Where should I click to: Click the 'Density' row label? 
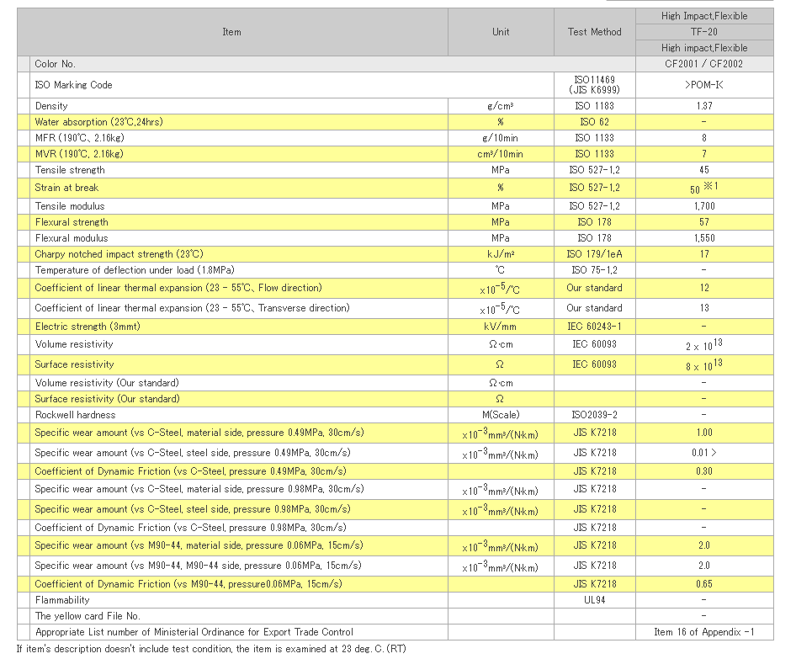pyautogui.click(x=51, y=106)
